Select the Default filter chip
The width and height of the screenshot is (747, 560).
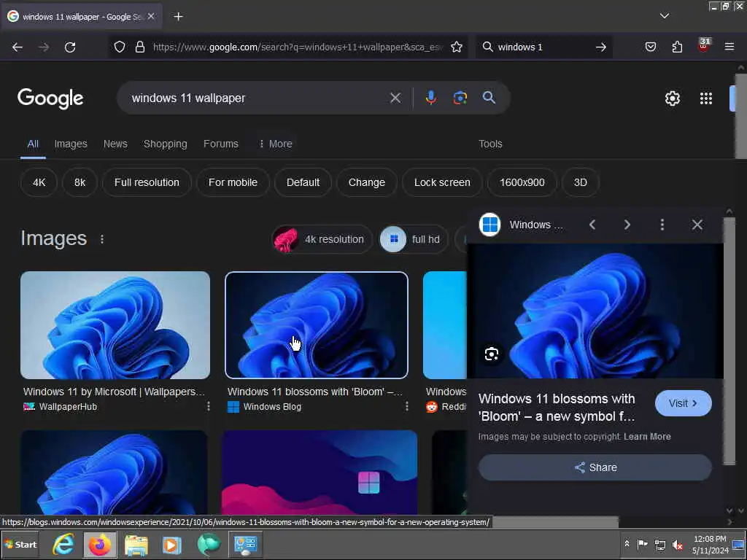pyautogui.click(x=303, y=182)
